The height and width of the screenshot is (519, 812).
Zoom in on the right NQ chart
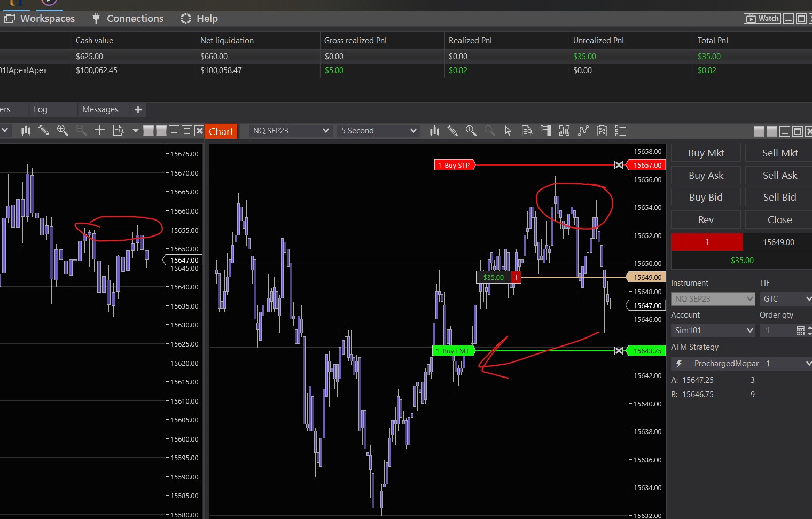(471, 131)
